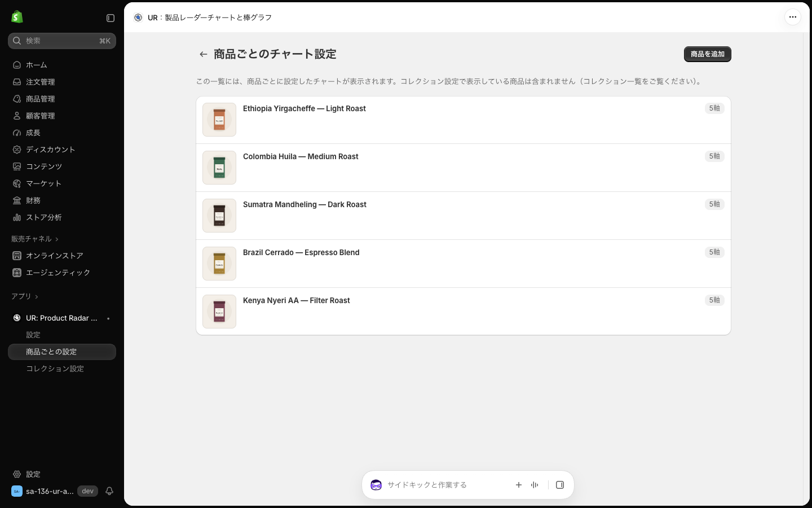Click the 5軸 badge for Brazil Cerrado
The image size is (812, 508).
pos(714,252)
